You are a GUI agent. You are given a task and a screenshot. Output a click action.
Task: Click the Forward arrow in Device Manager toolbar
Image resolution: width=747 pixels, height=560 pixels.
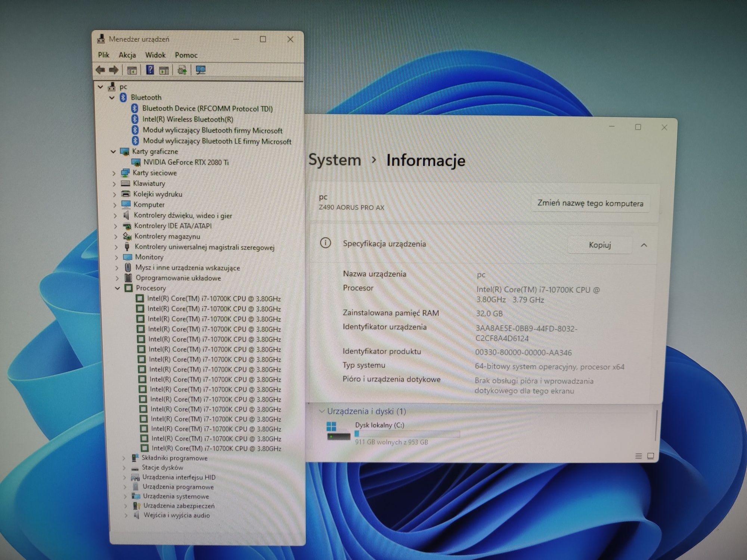click(114, 70)
